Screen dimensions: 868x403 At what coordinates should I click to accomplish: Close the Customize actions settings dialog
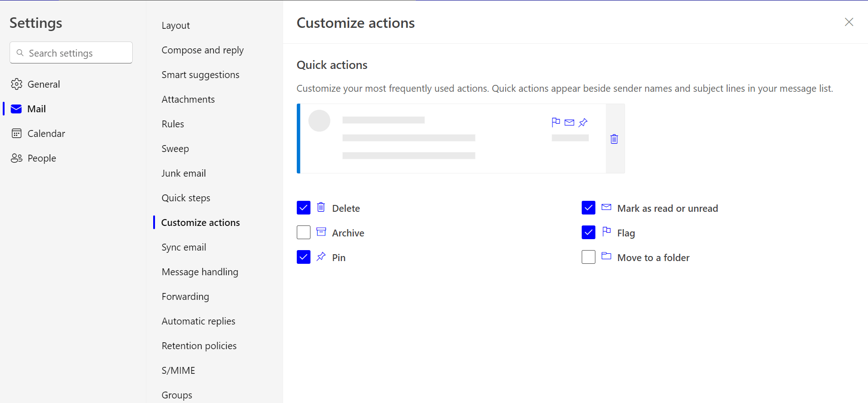point(849,22)
